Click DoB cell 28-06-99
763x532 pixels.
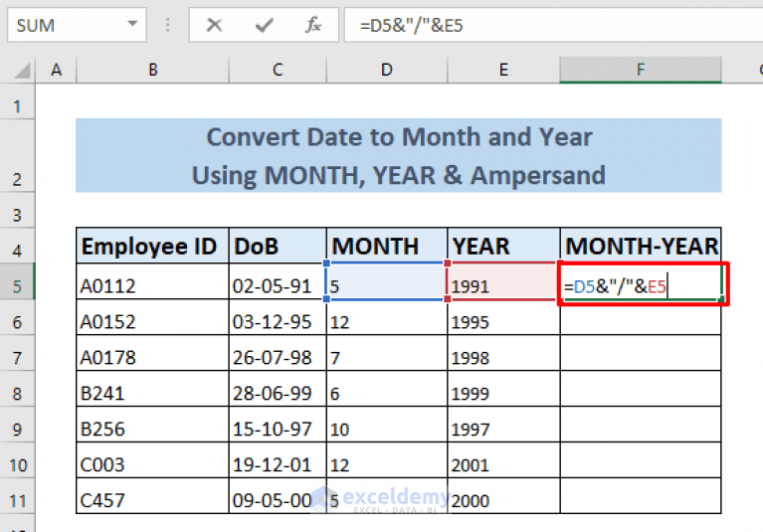[278, 389]
